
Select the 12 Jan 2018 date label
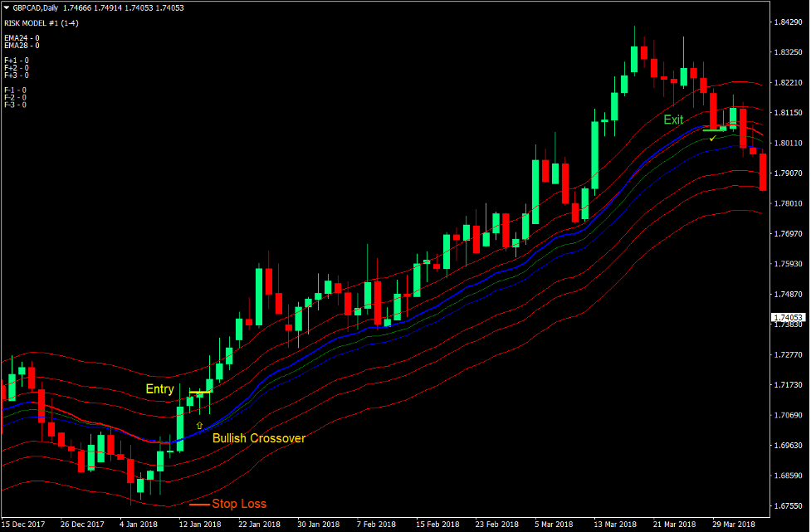click(202, 524)
